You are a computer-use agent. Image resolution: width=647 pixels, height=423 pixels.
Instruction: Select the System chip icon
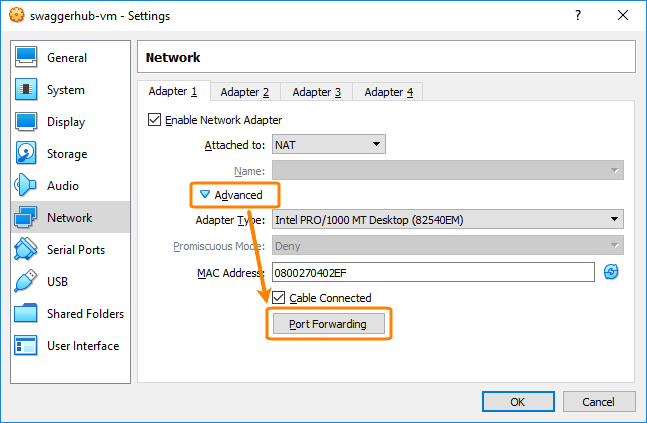coord(27,90)
